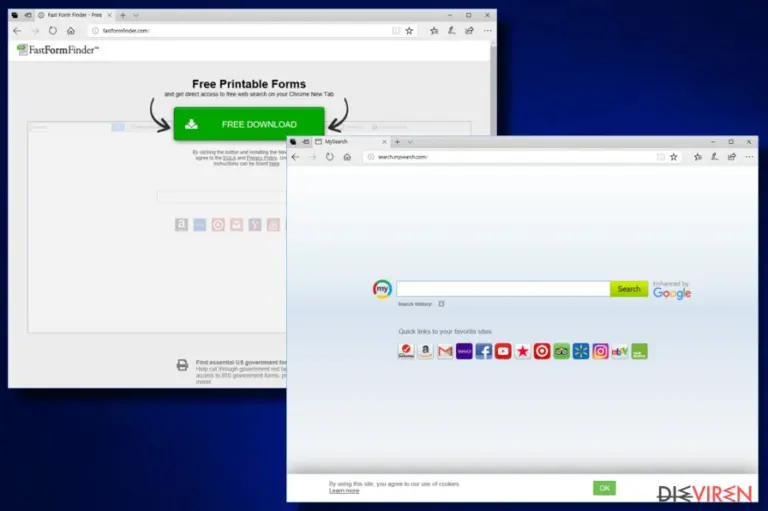The width and height of the screenshot is (768, 511).
Task: Select the Fast Form Finder - Free tab
Action: tap(74, 15)
